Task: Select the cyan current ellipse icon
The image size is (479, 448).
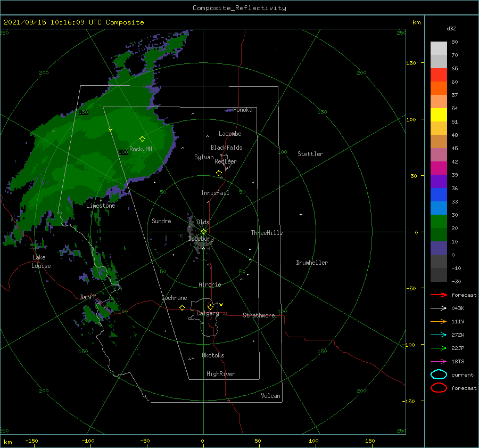Action: pos(439,374)
